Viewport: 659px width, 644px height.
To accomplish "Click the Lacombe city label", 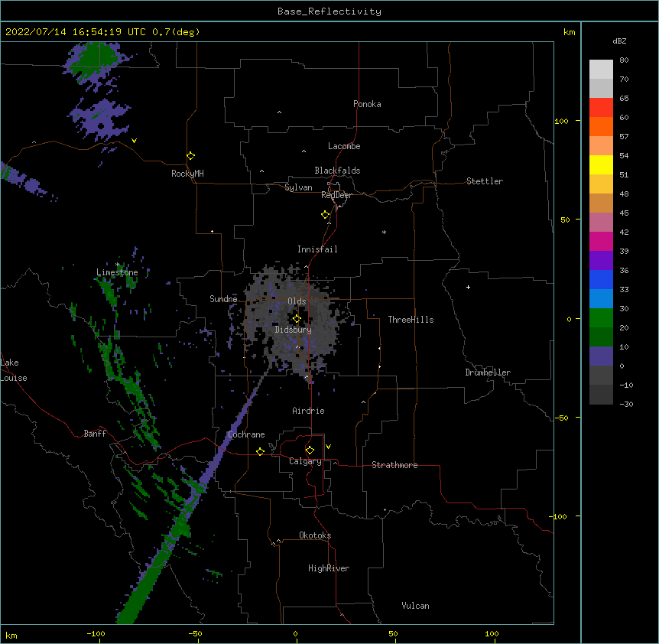I will 344,146.
